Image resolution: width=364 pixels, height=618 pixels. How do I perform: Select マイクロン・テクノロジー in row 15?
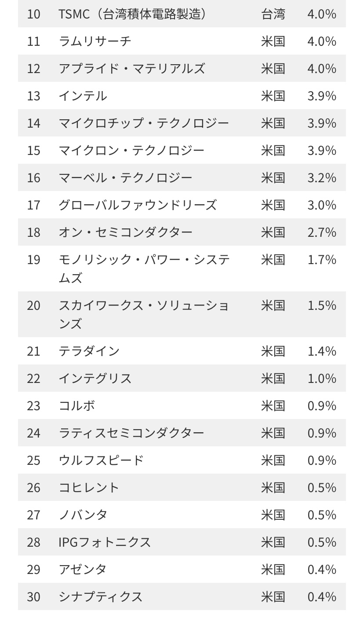pyautogui.click(x=131, y=151)
